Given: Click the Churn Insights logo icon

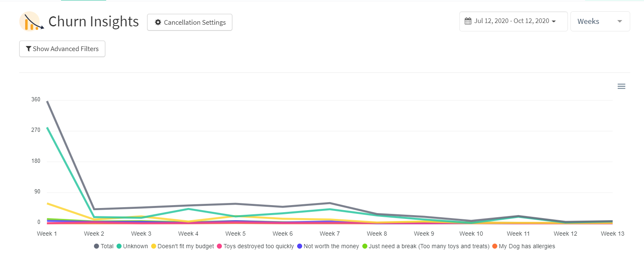Looking at the screenshot, I should click(x=30, y=21).
